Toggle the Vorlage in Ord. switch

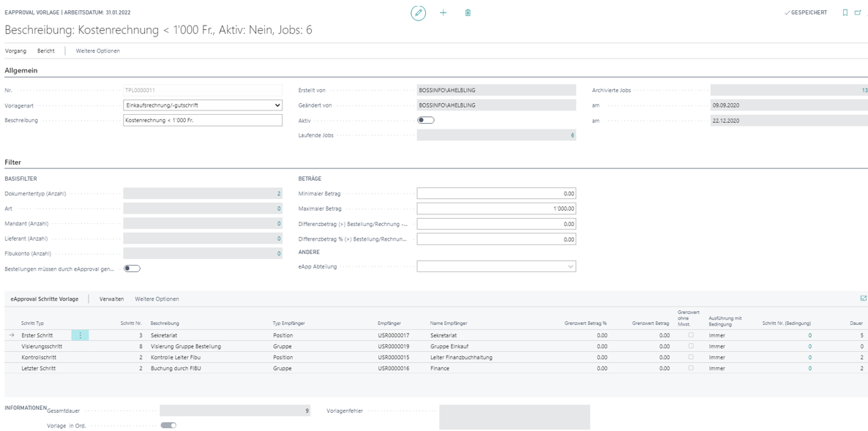(168, 425)
